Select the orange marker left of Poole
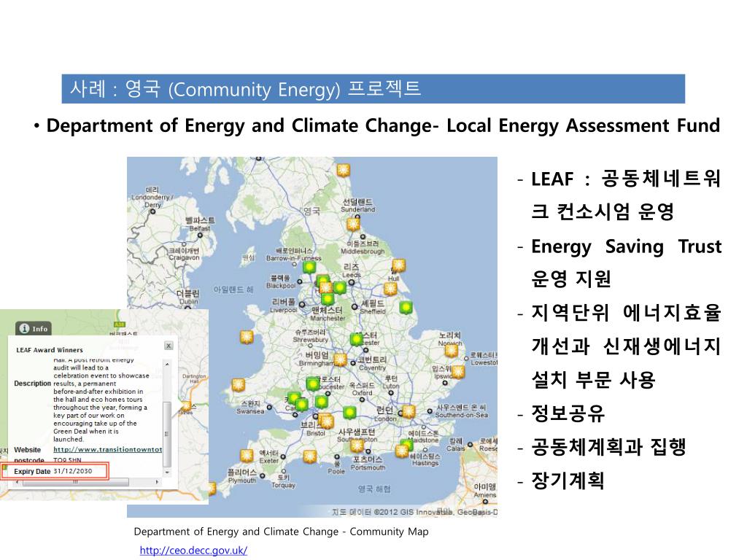Screen dimensions: 747x560 click(309, 456)
